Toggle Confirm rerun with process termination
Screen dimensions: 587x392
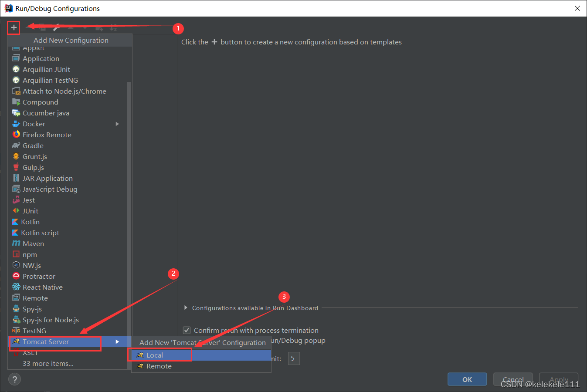coord(187,330)
